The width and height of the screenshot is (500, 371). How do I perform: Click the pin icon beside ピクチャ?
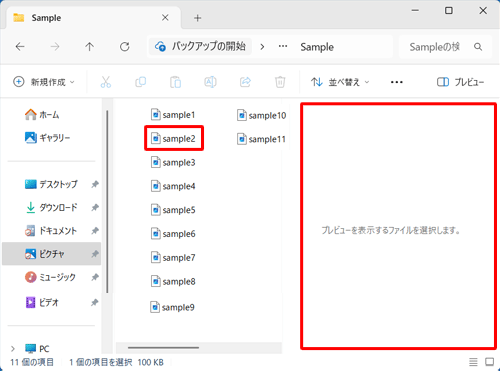(95, 254)
